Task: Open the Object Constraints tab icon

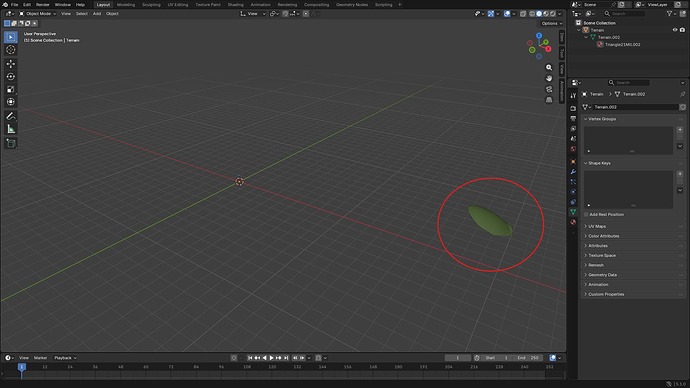Action: click(573, 202)
